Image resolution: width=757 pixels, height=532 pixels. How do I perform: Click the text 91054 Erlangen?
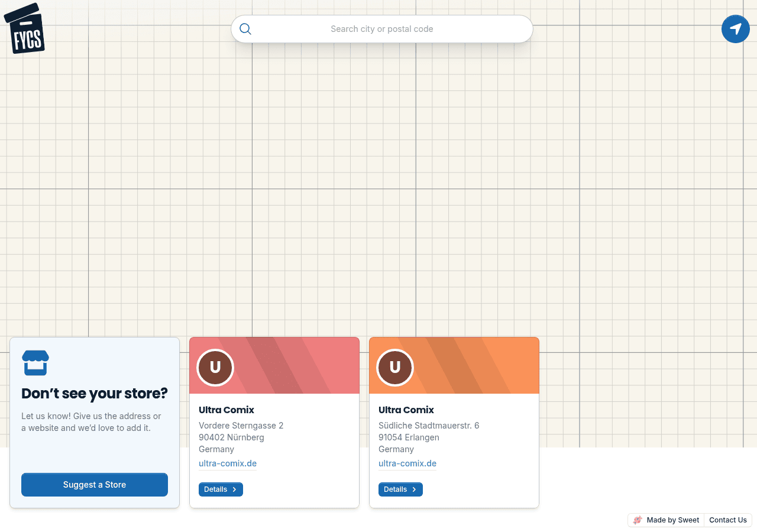tap(409, 437)
